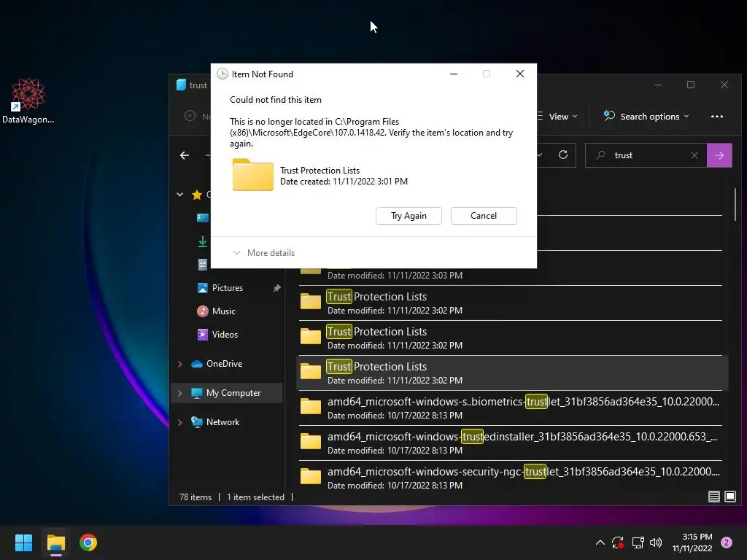Select the Documents icon in sidebar
Viewport: 747px width, 560px height.
tap(203, 264)
